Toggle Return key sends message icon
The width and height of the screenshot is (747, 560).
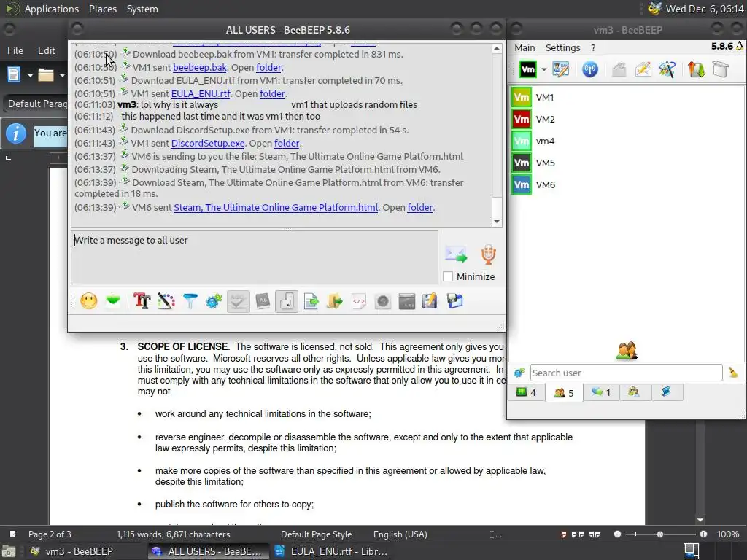[287, 301]
